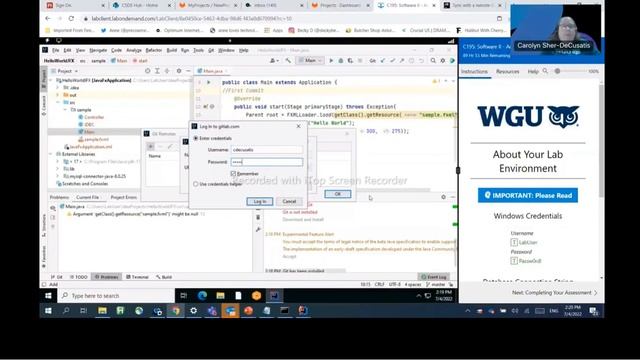Run the Main configuration with the green play icon
The height and width of the screenshot is (360, 640).
point(331,61)
